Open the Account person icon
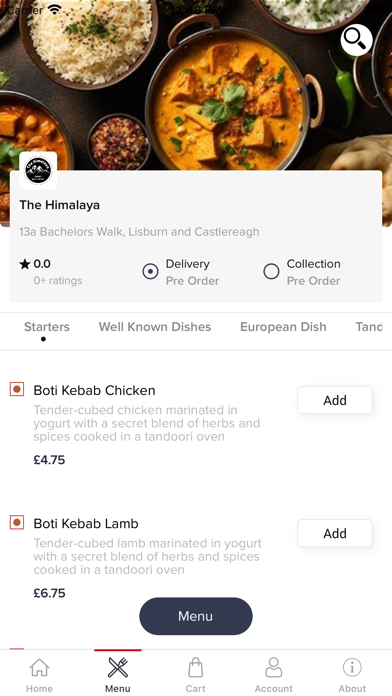This screenshot has width=392, height=696. pos(273,668)
